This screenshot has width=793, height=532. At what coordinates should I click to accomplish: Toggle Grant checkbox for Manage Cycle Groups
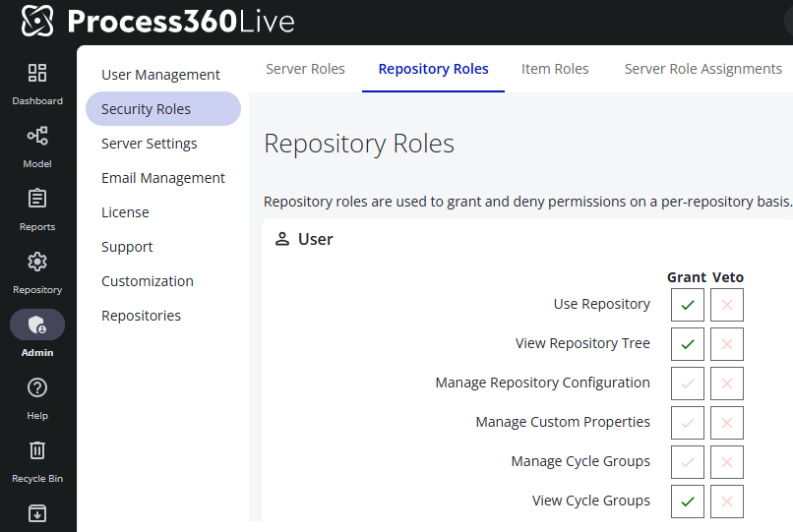pos(688,462)
